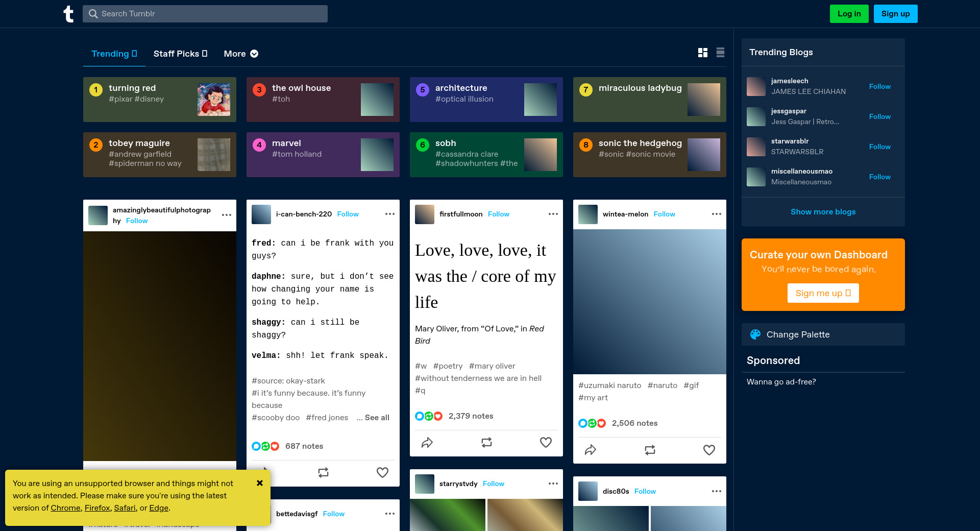Click the Safari browser link
Viewport: 980px width, 531px height.
[125, 508]
